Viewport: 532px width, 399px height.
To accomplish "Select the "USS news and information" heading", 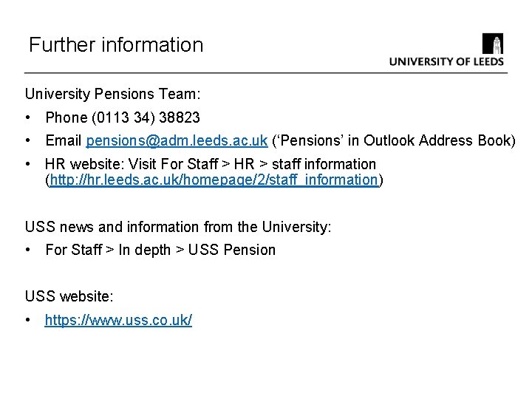I will [x=178, y=227].
